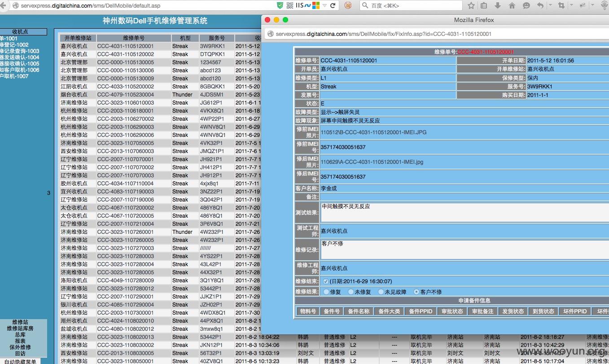The width and height of the screenshot is (609, 364).
Task: Click repair order CCC-4079-1105230004
Action: [x=126, y=95]
